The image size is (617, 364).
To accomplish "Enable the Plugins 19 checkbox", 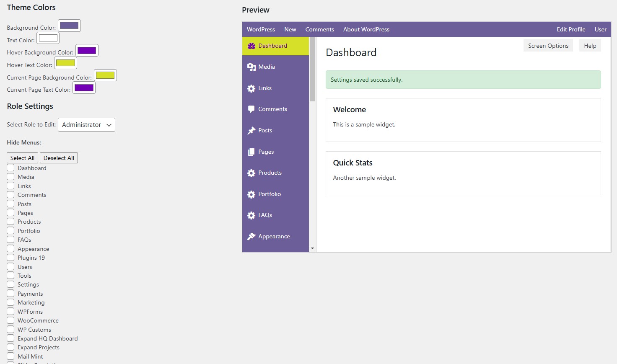I will [x=10, y=258].
